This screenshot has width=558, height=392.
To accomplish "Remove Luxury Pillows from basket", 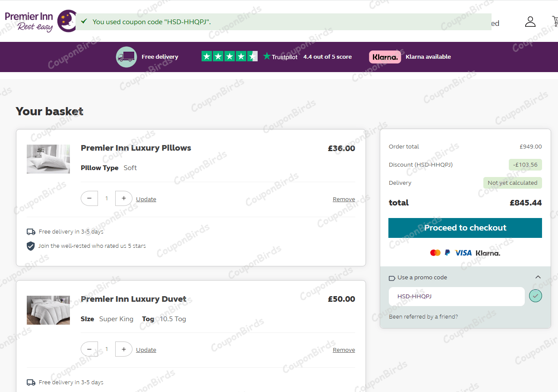I will coord(344,199).
